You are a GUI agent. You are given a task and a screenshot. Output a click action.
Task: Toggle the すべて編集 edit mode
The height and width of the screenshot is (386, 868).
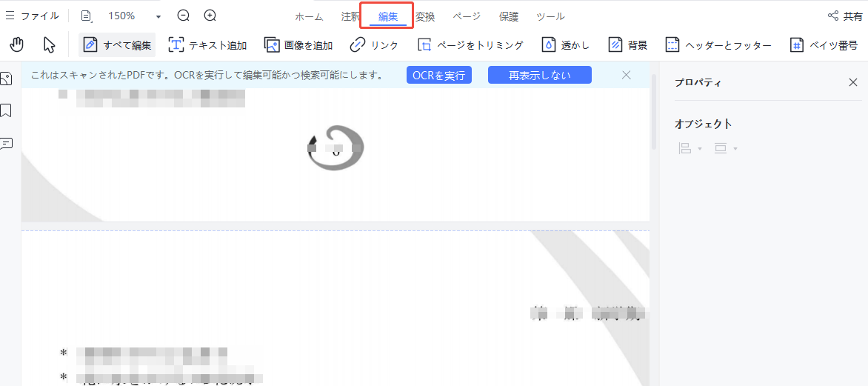[117, 45]
